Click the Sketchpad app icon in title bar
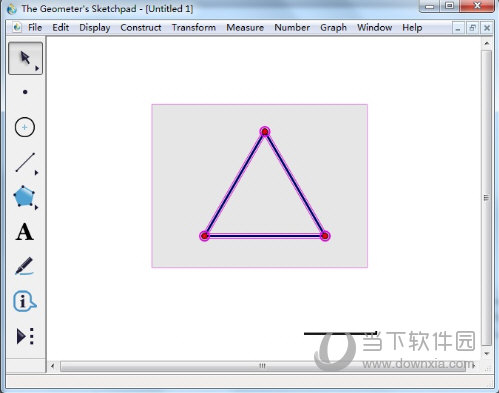The width and height of the screenshot is (499, 393). tap(12, 9)
